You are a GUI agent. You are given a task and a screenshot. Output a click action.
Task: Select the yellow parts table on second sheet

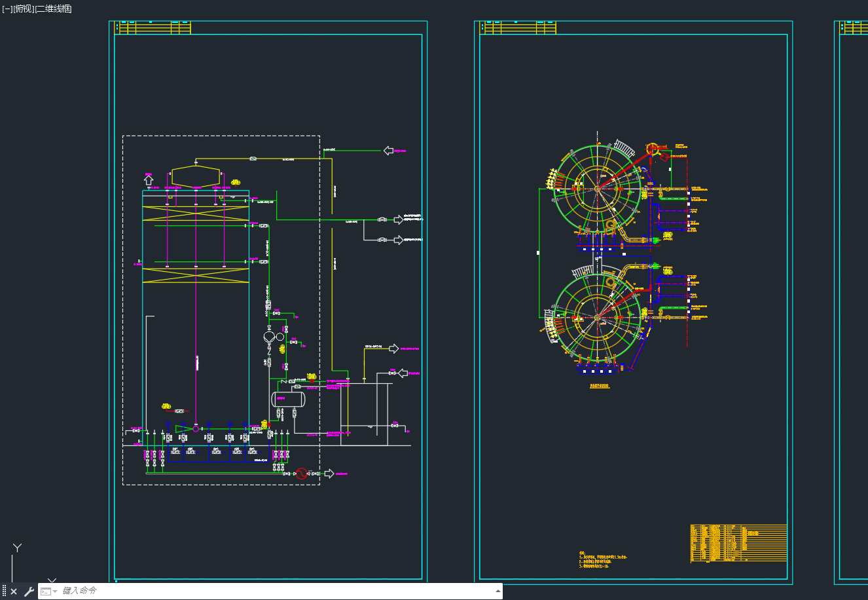coord(738,543)
